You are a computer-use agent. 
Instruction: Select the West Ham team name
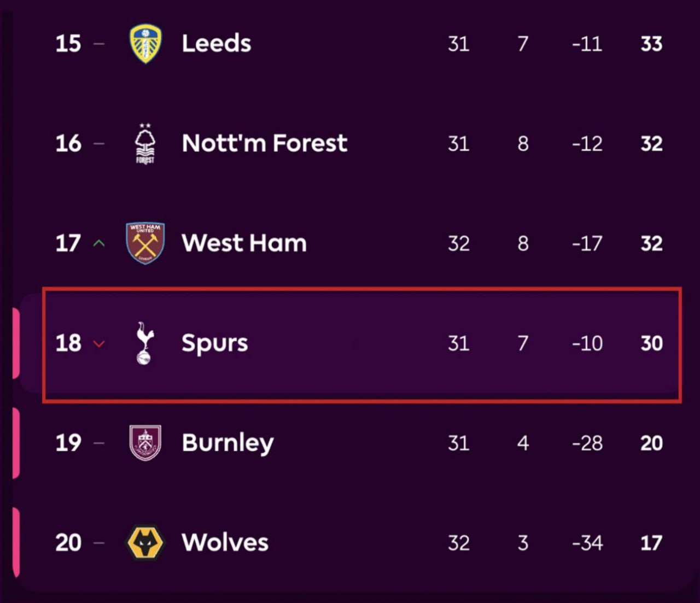click(x=244, y=243)
